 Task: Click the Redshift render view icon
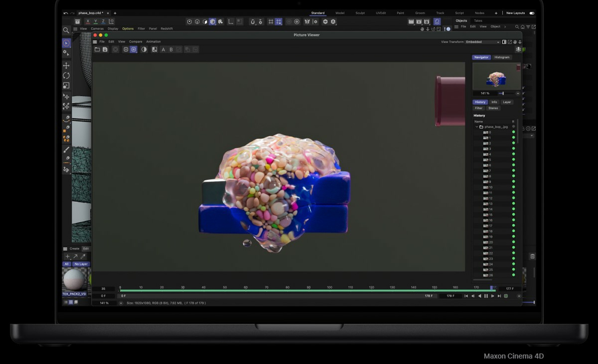point(437,21)
